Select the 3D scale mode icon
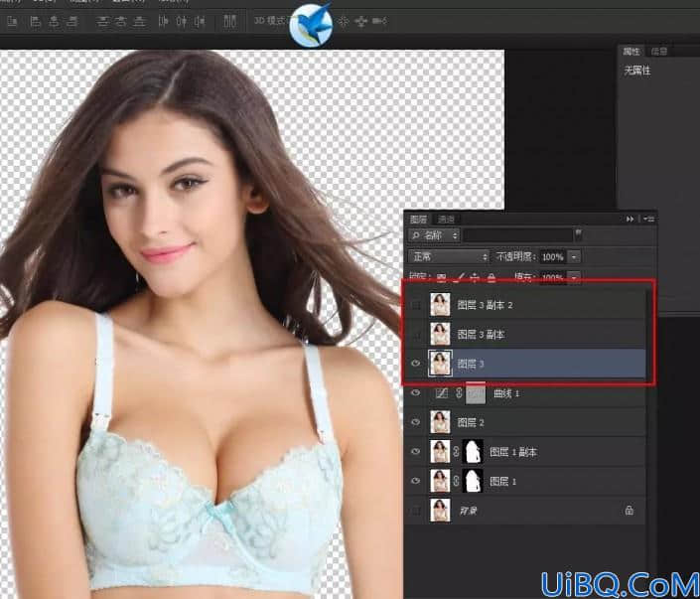This screenshot has width=700, height=599. 380,21
